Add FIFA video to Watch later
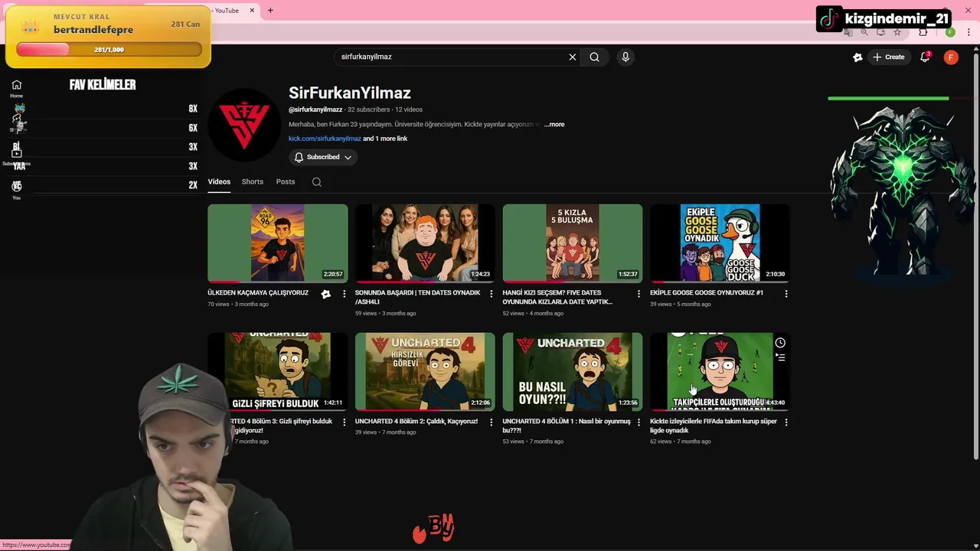This screenshot has width=980, height=551. click(780, 343)
